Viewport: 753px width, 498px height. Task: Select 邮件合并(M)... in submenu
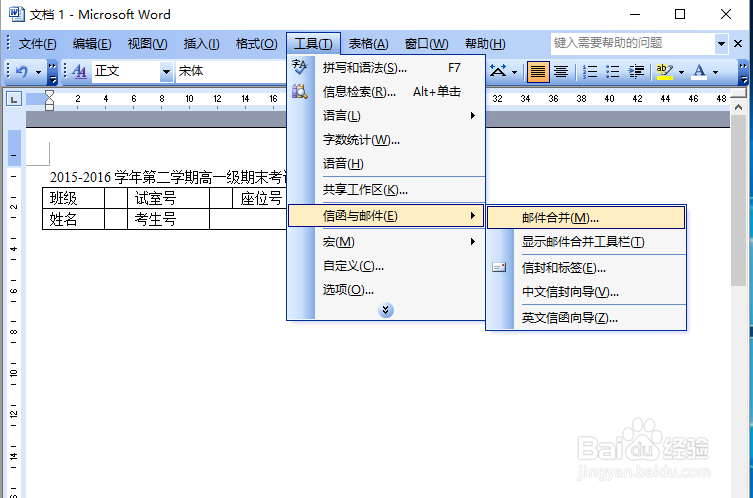point(586,218)
